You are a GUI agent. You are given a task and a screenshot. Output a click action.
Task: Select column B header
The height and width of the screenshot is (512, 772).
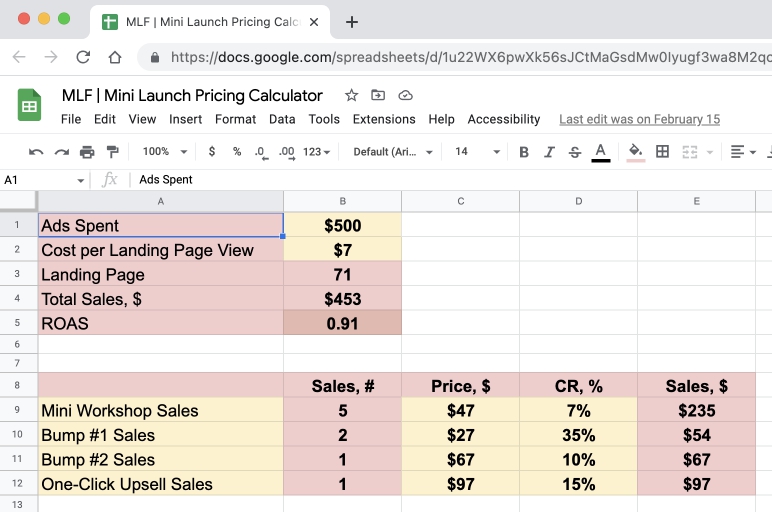343,201
